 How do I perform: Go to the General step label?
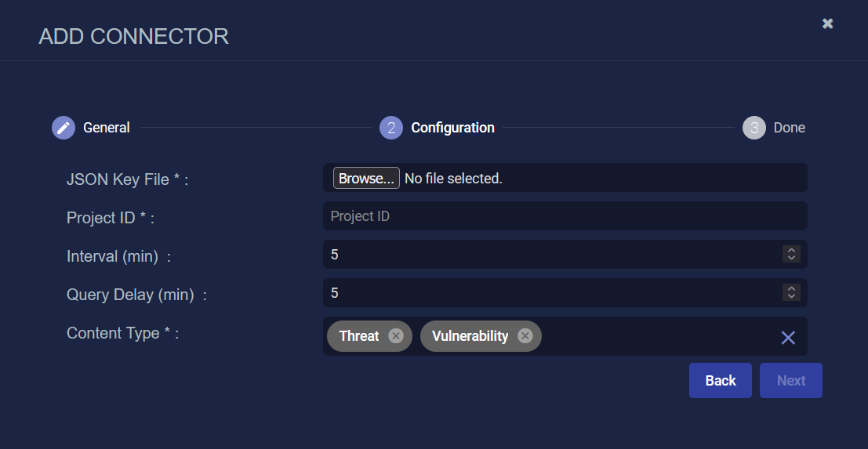(107, 128)
